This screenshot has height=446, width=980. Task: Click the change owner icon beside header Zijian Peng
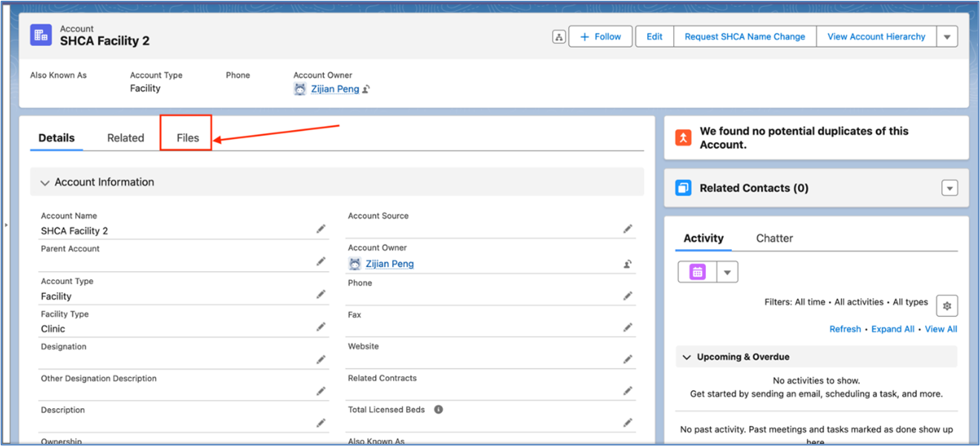pos(366,89)
